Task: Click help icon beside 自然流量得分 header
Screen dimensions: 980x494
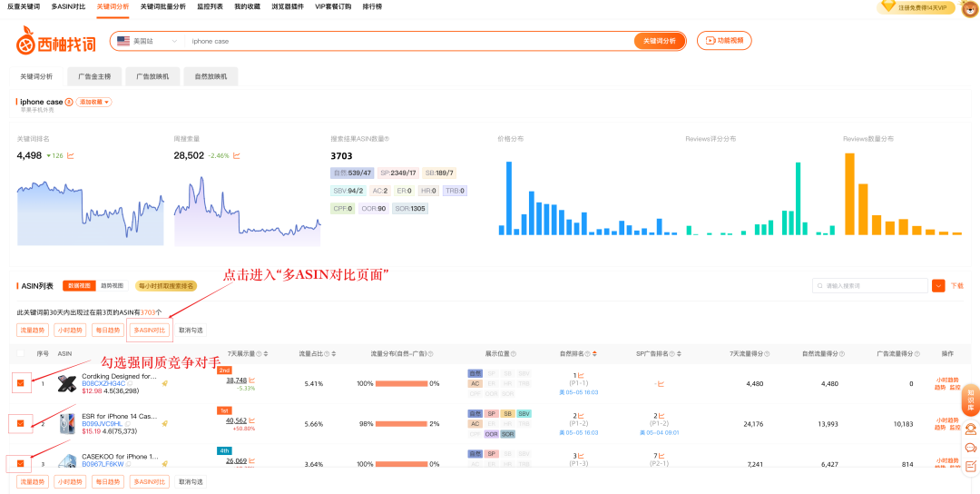Action: 842,354
